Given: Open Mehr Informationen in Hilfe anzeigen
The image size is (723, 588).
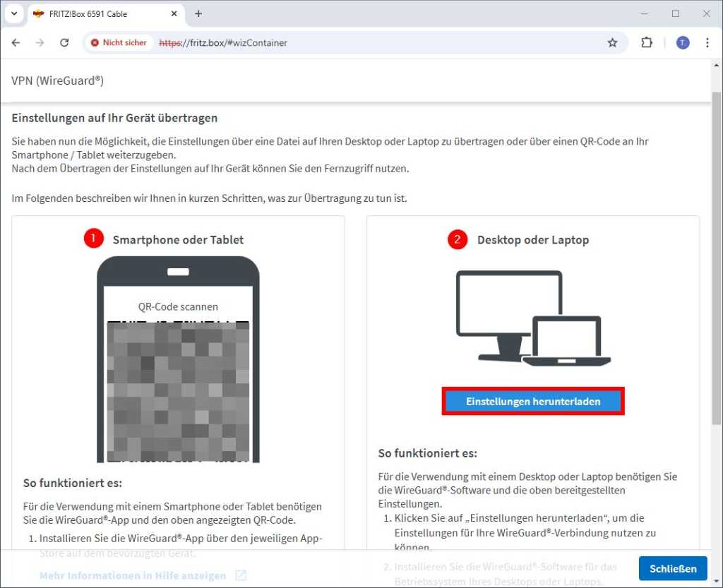Looking at the screenshot, I should [x=131, y=575].
